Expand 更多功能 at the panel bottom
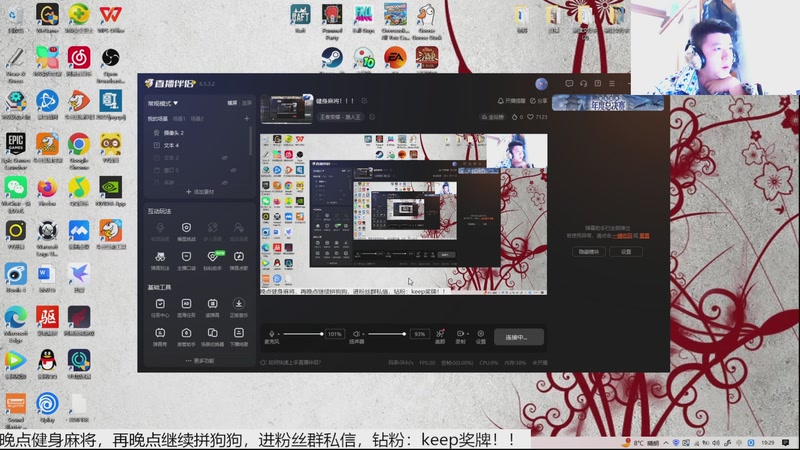The width and height of the screenshot is (800, 450). pyautogui.click(x=200, y=361)
